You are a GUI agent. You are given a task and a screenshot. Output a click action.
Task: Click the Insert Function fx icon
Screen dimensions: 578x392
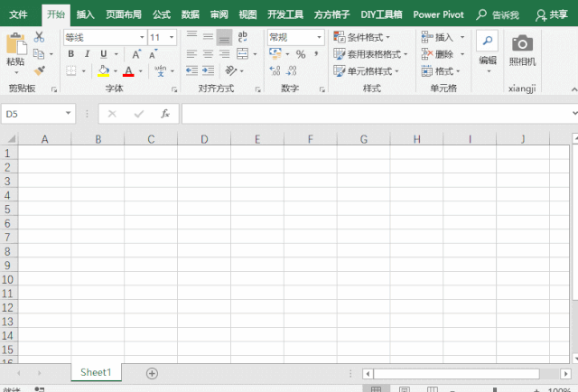(x=165, y=114)
